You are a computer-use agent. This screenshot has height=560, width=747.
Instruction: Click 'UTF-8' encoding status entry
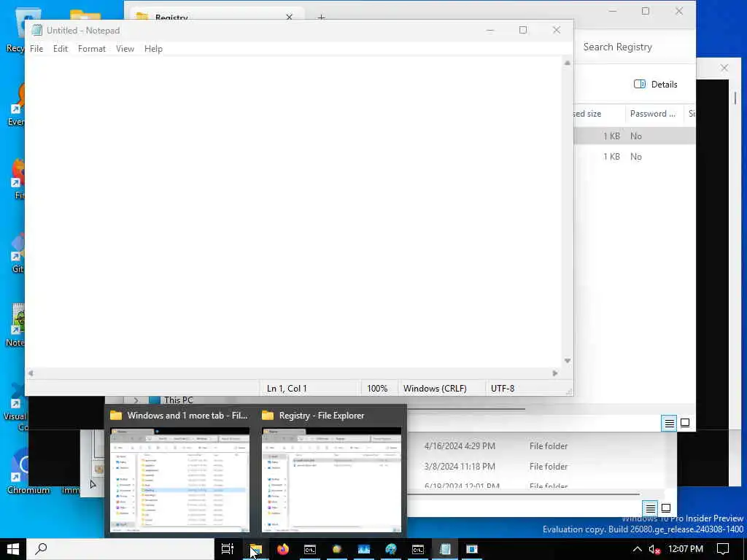point(503,388)
